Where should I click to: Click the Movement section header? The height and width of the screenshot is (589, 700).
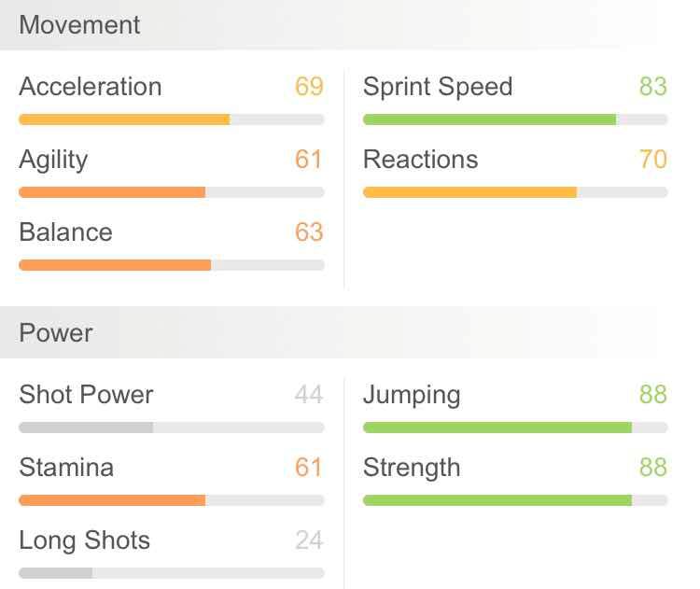tap(79, 25)
